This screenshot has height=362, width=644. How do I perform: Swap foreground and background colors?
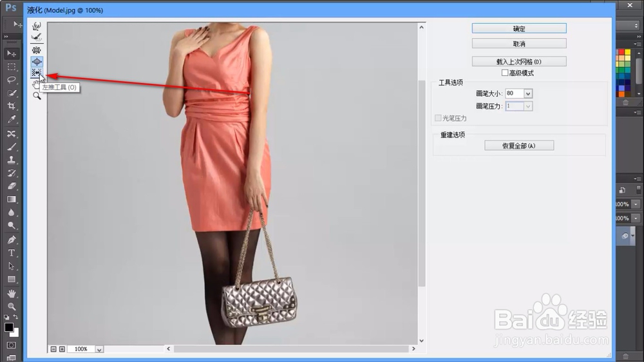click(x=15, y=317)
